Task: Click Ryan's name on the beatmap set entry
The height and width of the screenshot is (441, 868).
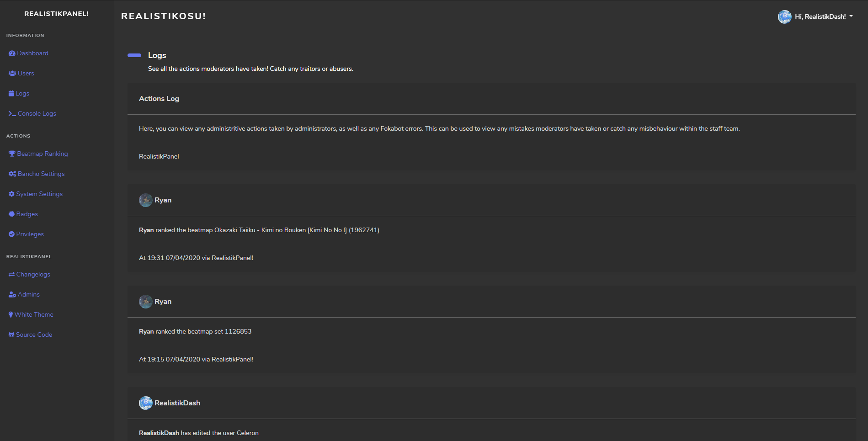Action: click(x=163, y=302)
